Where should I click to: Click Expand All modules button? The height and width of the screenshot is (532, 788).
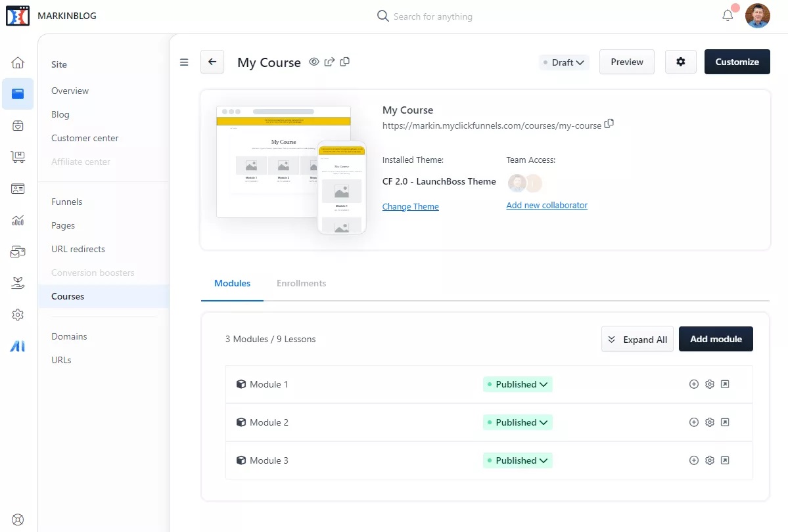pyautogui.click(x=637, y=340)
